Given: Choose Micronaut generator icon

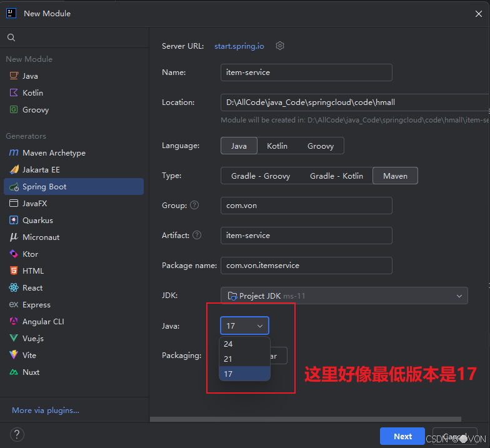Looking at the screenshot, I should click(14, 237).
